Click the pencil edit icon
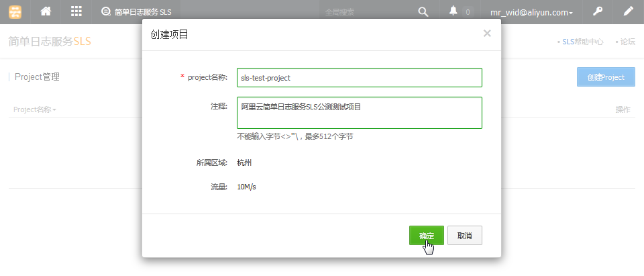The width and height of the screenshot is (644, 276). [629, 11]
